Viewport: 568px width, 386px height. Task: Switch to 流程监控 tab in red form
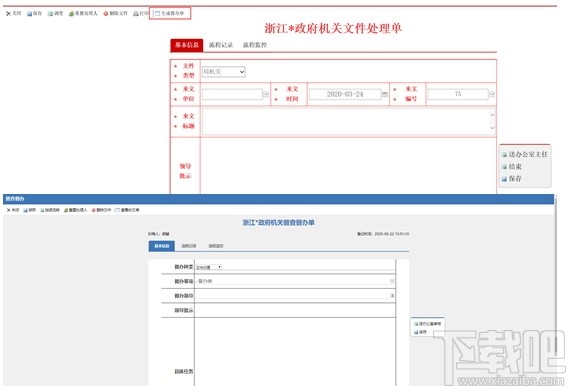[255, 45]
